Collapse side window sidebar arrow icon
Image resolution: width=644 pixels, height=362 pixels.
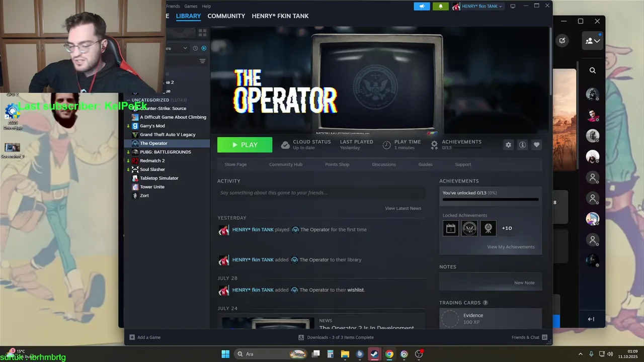tap(591, 319)
